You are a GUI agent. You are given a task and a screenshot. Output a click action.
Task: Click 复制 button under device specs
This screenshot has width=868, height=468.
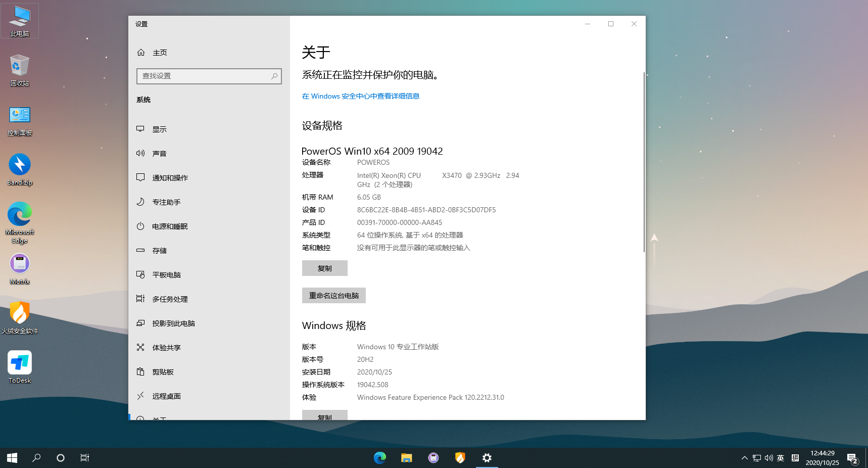click(x=325, y=268)
